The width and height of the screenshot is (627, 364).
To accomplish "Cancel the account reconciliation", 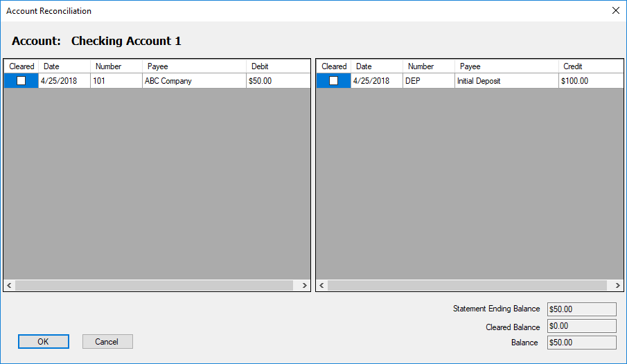I will [x=107, y=341].
